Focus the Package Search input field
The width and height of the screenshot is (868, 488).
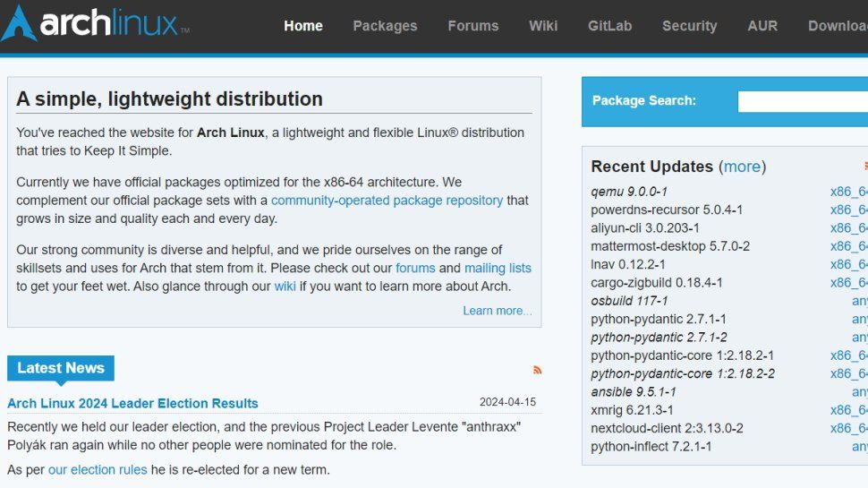pos(802,101)
